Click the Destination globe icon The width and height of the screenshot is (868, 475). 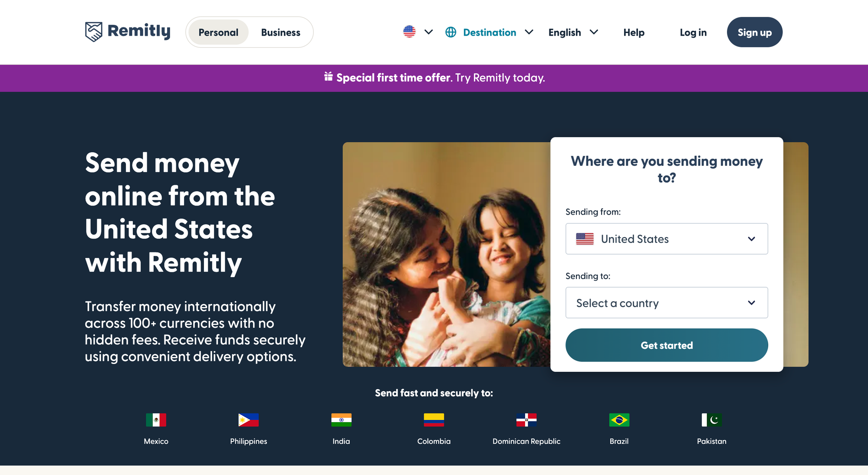[x=450, y=32]
